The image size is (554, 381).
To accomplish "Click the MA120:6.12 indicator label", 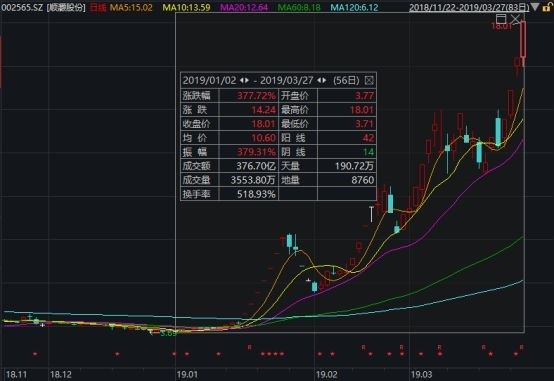I will (x=354, y=7).
